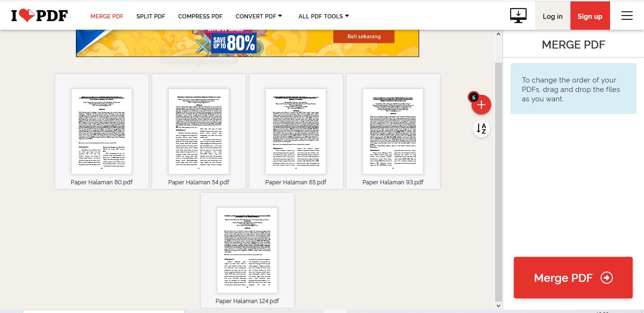
Task: Select Paper Halaman 65.pdf thumbnail
Action: [296, 131]
